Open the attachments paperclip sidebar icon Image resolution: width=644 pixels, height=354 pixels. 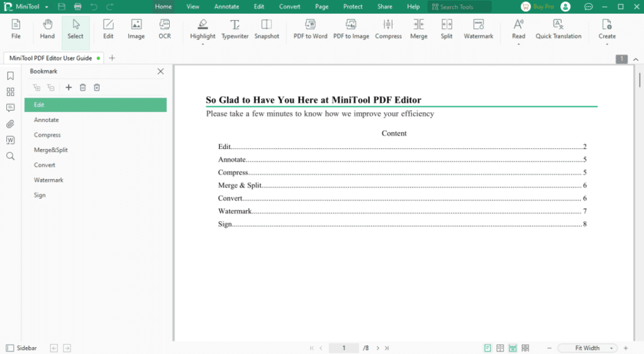coord(10,124)
